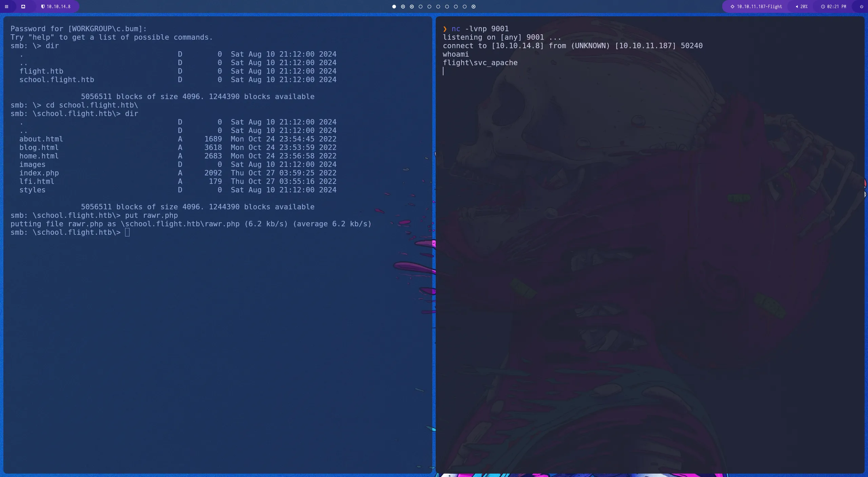Click the lfi.html entry in directory listing
868x477 pixels.
[x=37, y=182]
